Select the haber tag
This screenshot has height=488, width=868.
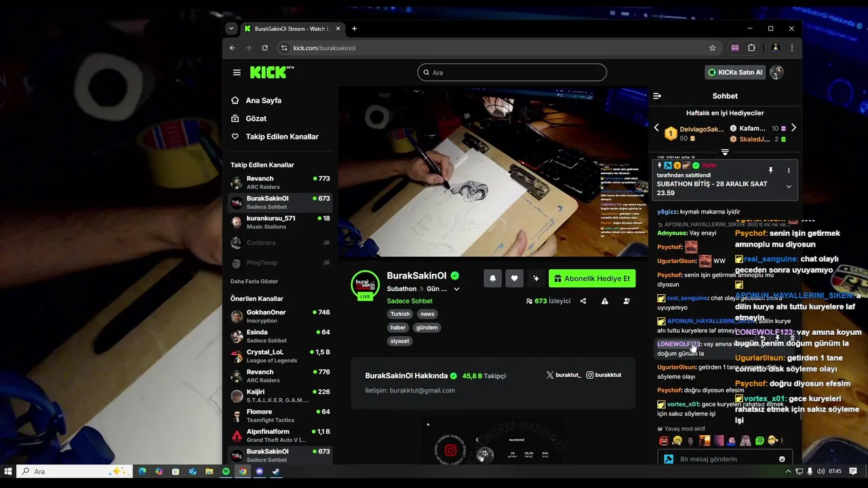click(x=398, y=327)
